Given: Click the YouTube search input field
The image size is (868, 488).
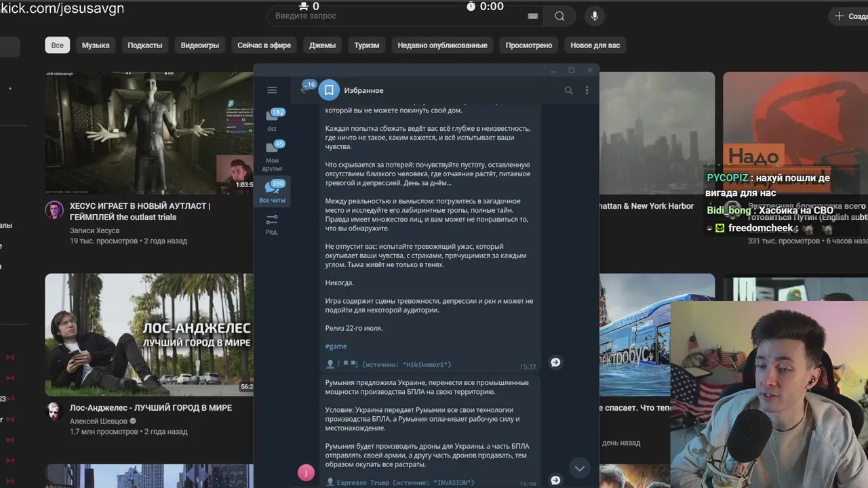Looking at the screenshot, I should tap(406, 16).
